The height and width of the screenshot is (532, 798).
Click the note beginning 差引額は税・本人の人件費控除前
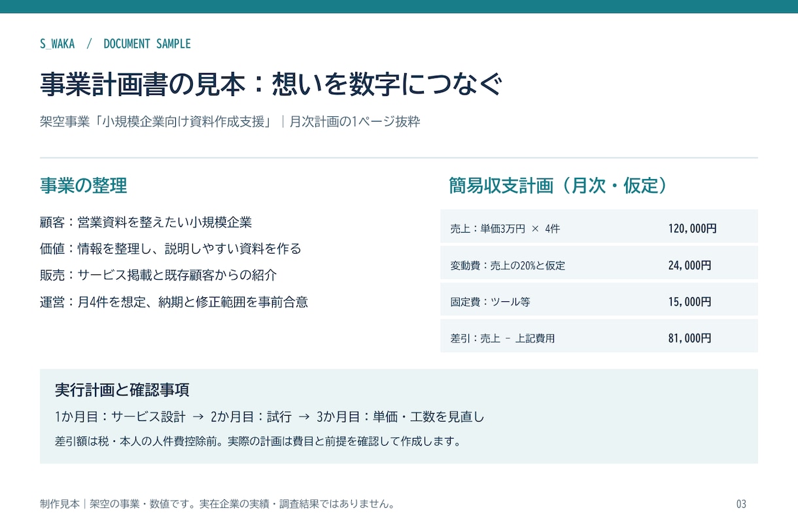[258, 441]
